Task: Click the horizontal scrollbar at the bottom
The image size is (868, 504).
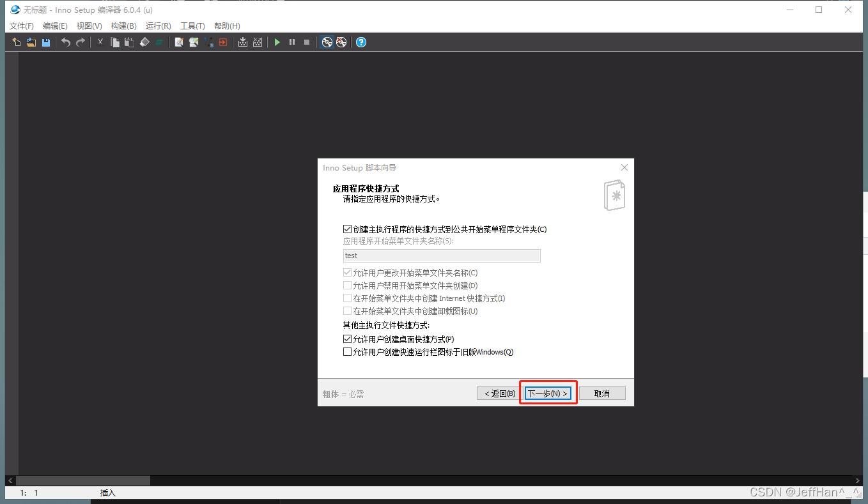Action: pyautogui.click(x=83, y=480)
